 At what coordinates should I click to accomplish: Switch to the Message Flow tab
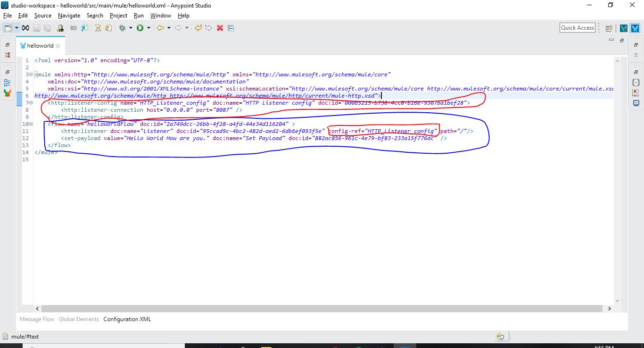pyautogui.click(x=37, y=319)
